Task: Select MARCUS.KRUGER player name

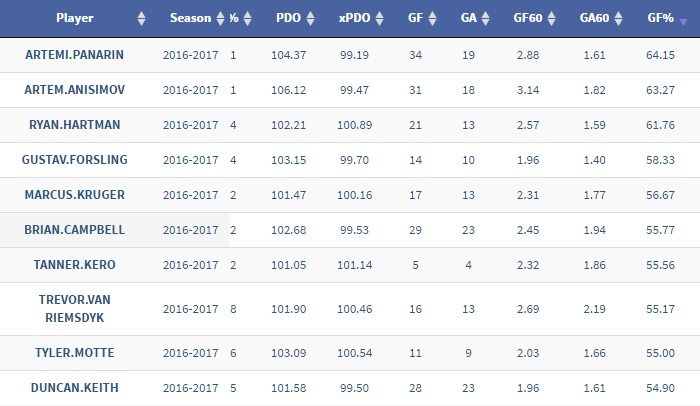Action: [75, 195]
